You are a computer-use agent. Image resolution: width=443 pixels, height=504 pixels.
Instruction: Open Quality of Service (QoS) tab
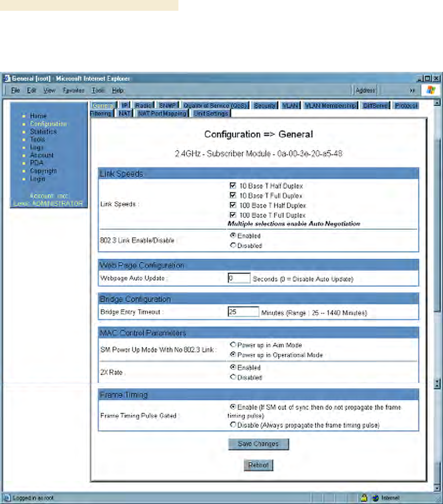tap(215, 105)
